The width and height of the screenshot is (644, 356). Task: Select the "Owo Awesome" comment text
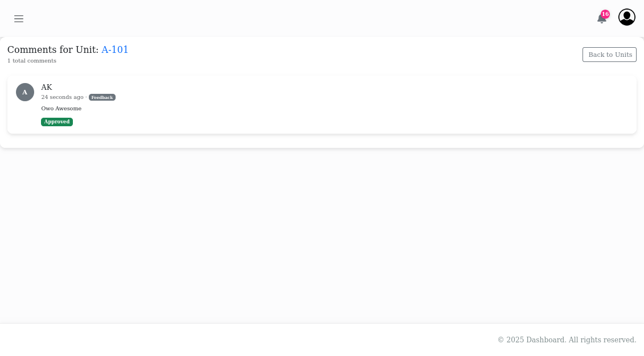61,109
